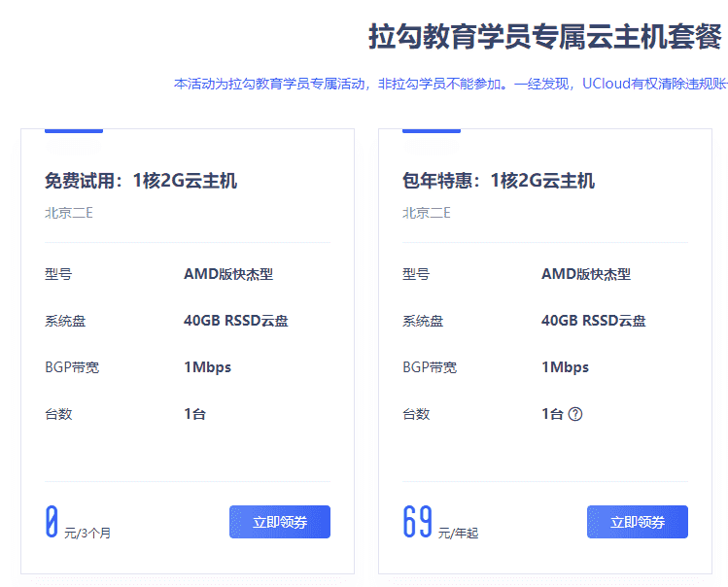This screenshot has height=587, width=728.
Task: Click 立即领券 button on 包年特惠 card
Action: pyautogui.click(x=637, y=522)
